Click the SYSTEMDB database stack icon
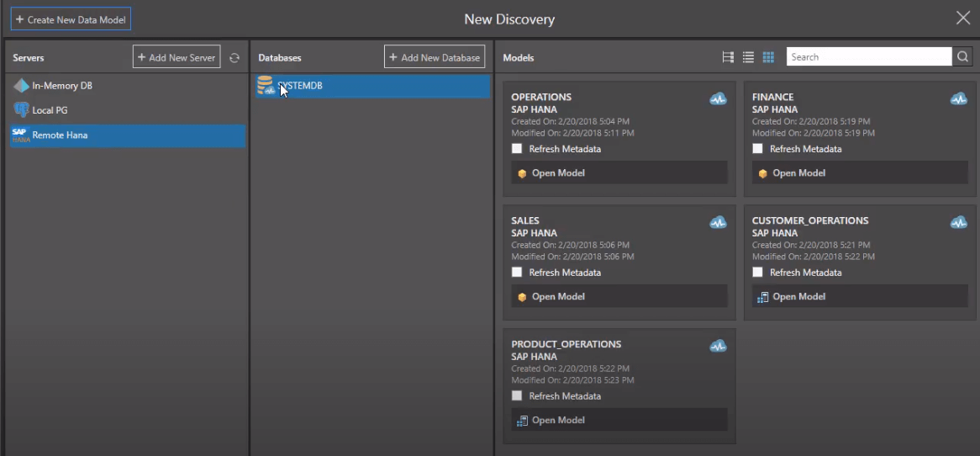 tap(266, 86)
